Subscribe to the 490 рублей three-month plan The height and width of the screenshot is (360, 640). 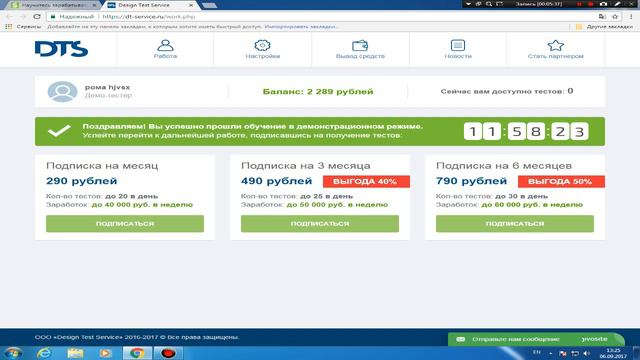pyautogui.click(x=320, y=224)
